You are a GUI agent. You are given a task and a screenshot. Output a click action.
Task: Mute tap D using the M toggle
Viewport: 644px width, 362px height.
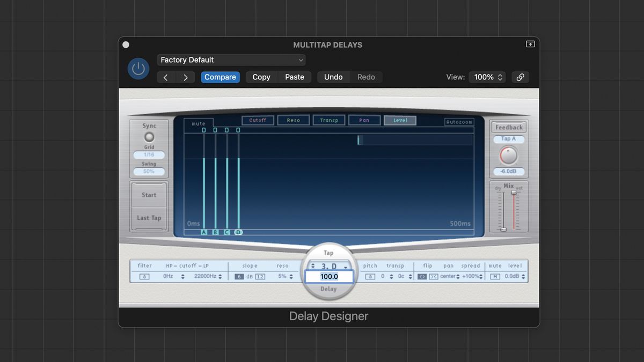coord(496,276)
